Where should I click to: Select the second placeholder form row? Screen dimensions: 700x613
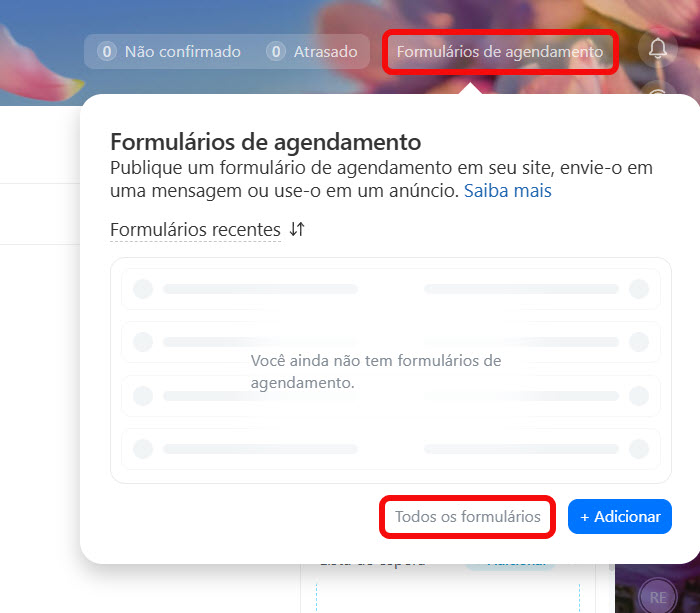pyautogui.click(x=391, y=342)
